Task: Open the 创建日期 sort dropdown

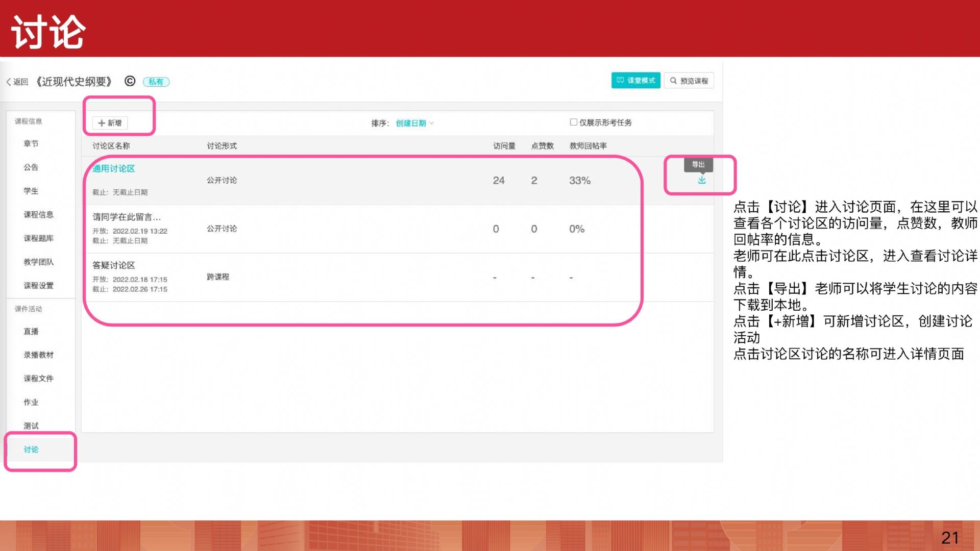Action: pyautogui.click(x=411, y=123)
